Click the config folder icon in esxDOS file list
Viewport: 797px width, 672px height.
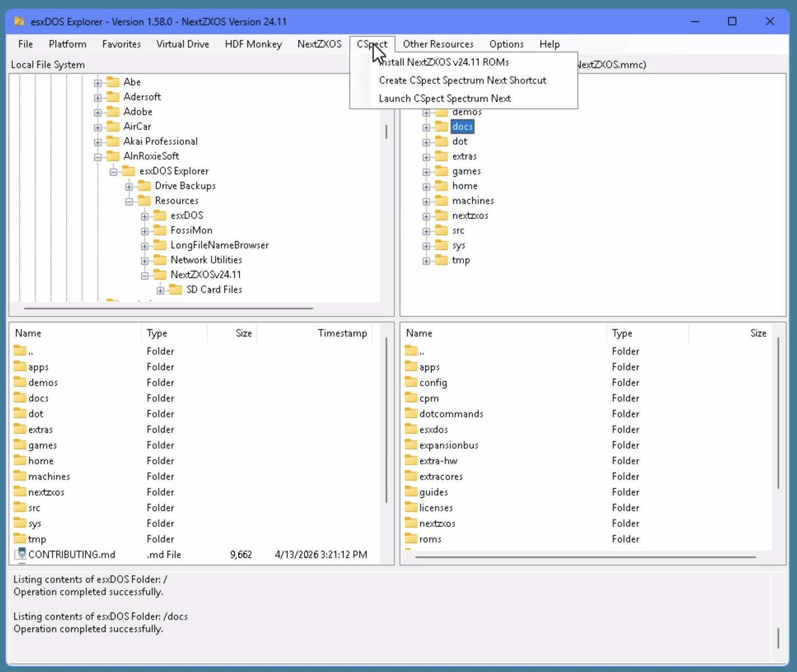tap(411, 382)
